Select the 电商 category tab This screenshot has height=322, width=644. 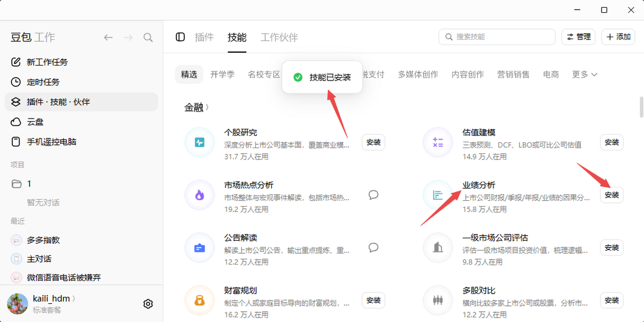pos(551,75)
